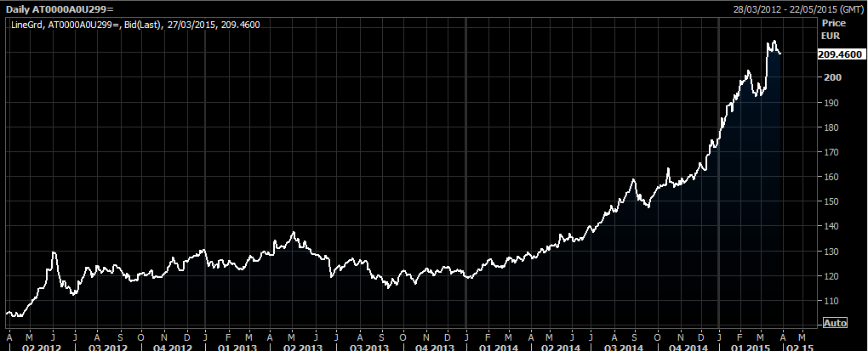Click the Q1 2014 quarter label
868x351 pixels.
[498, 347]
